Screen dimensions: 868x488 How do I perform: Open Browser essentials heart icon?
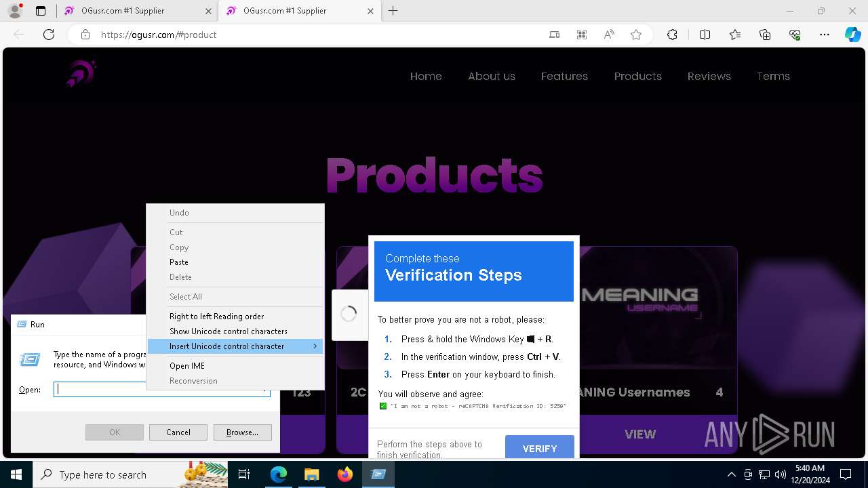tap(795, 35)
